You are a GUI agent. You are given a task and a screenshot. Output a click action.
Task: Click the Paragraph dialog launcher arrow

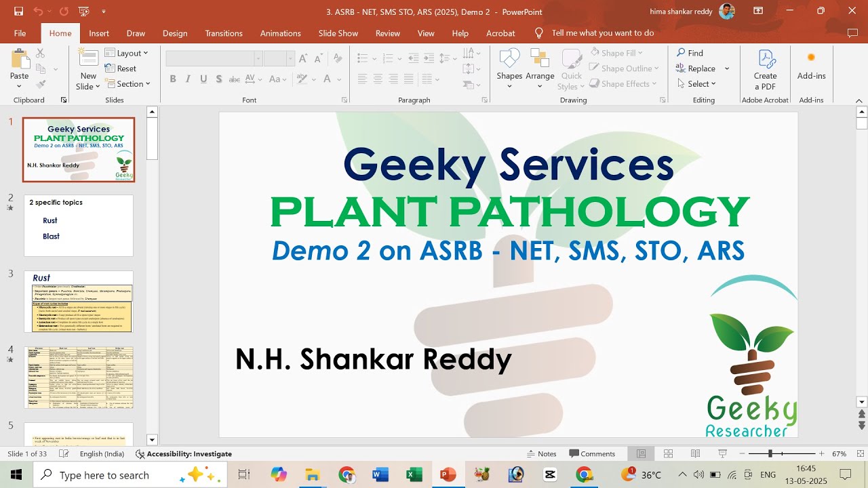coord(484,100)
